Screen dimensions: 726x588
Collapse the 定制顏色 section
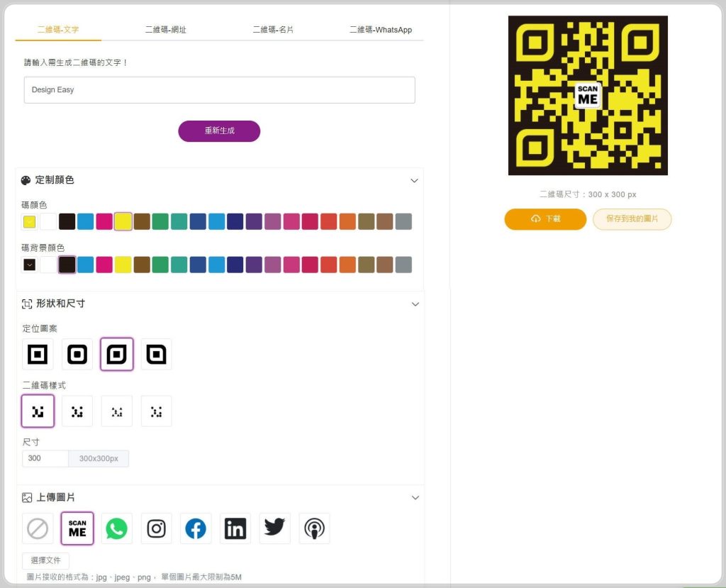click(x=415, y=181)
